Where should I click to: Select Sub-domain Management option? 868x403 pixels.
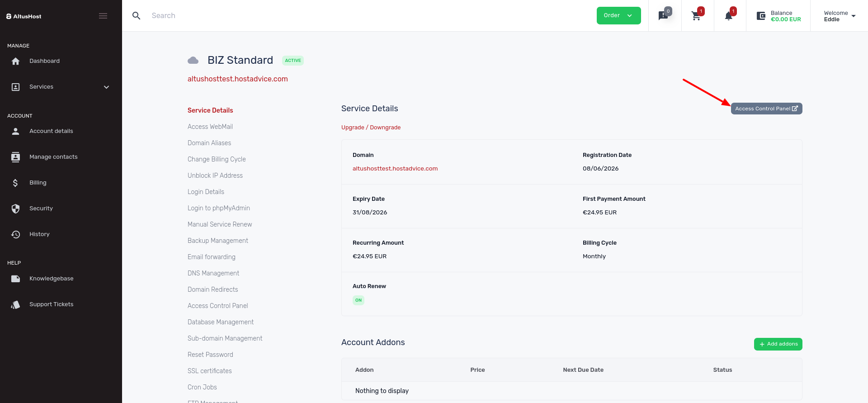click(x=225, y=338)
